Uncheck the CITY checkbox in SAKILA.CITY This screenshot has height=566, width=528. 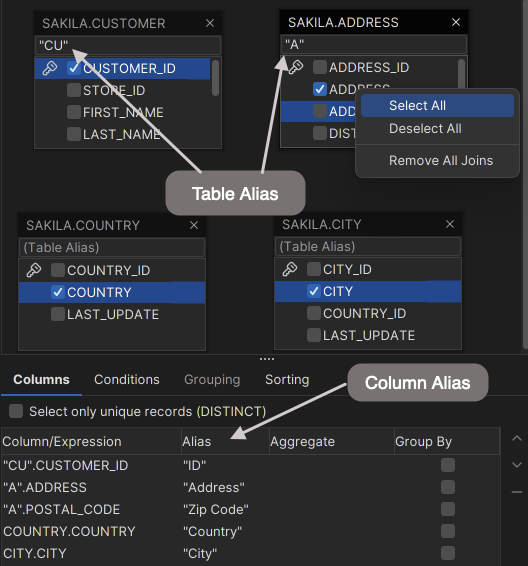(x=314, y=291)
